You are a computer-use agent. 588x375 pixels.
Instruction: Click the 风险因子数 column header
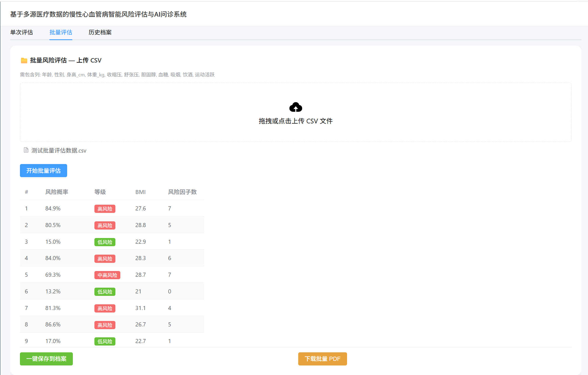[x=182, y=192]
